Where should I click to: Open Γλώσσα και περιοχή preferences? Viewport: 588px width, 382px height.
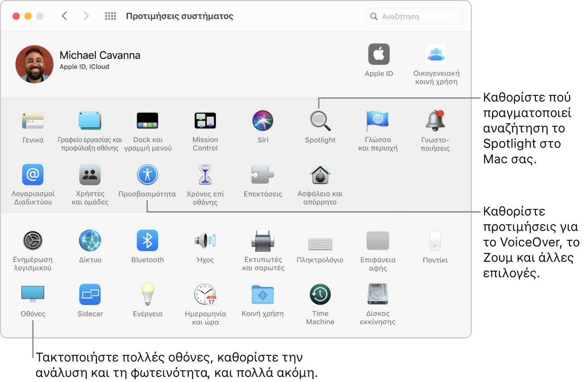click(378, 121)
